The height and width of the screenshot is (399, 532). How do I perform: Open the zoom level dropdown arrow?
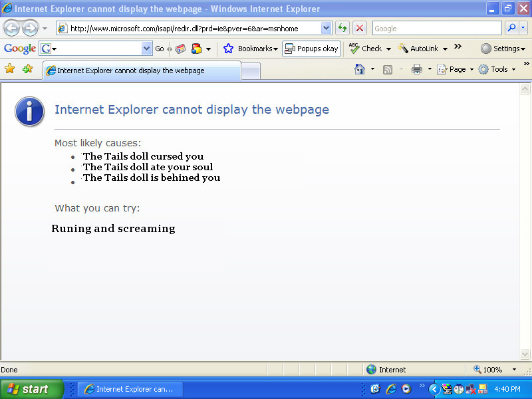click(514, 370)
